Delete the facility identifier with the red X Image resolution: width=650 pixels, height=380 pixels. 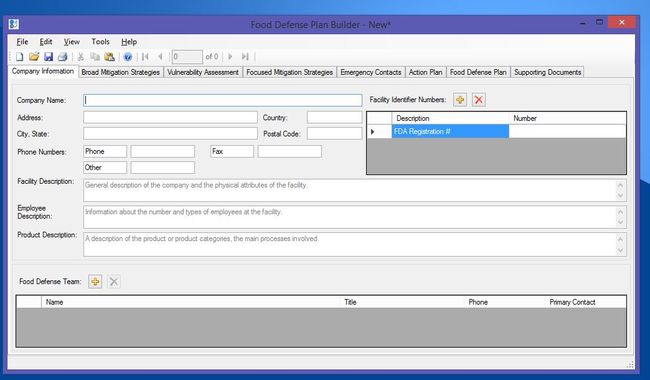479,100
